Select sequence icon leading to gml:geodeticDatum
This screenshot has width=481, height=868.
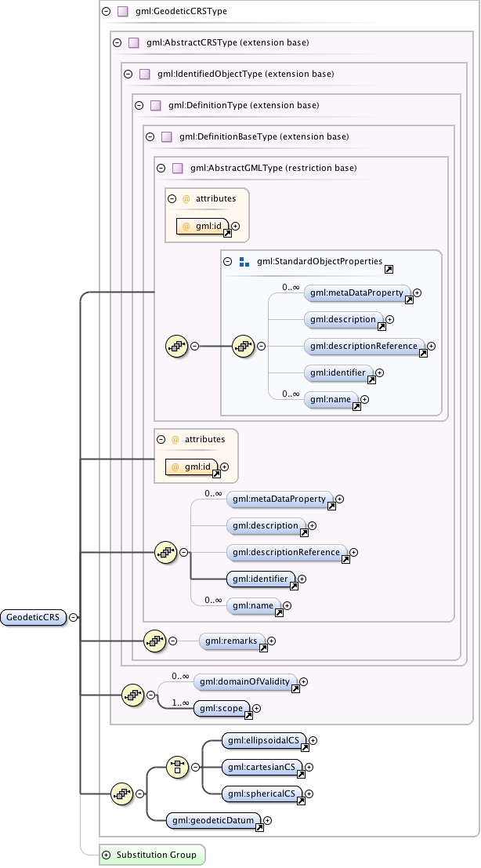click(x=122, y=794)
